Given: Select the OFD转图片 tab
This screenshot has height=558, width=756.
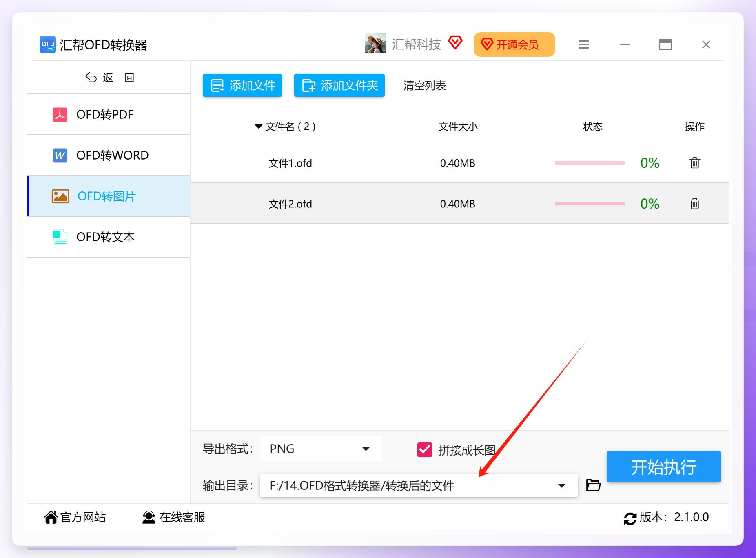Looking at the screenshot, I should (x=109, y=196).
